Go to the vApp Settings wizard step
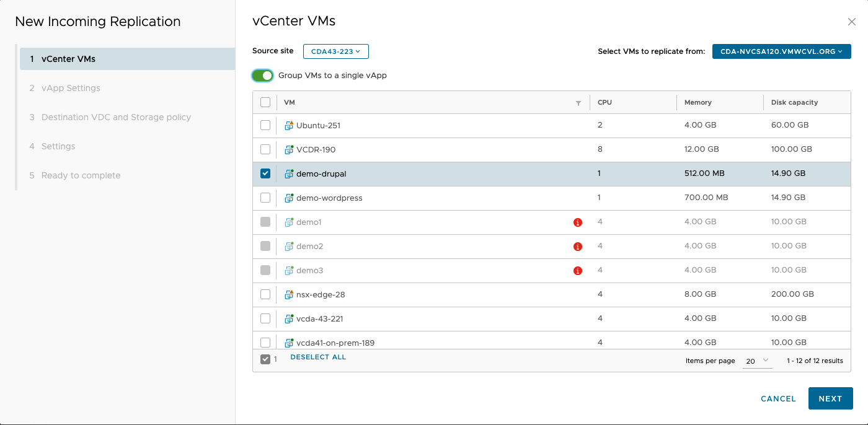This screenshot has width=868, height=425. click(x=71, y=88)
